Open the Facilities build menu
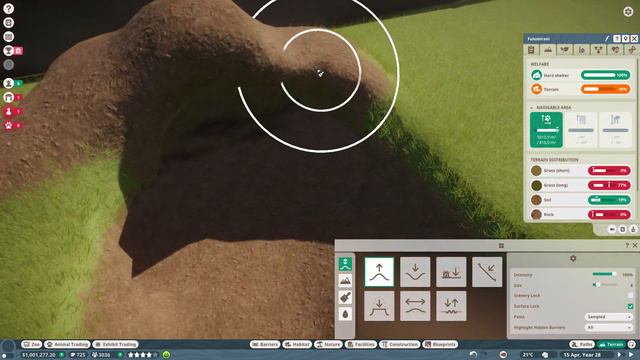Image resolution: width=640 pixels, height=360 pixels. (361, 344)
